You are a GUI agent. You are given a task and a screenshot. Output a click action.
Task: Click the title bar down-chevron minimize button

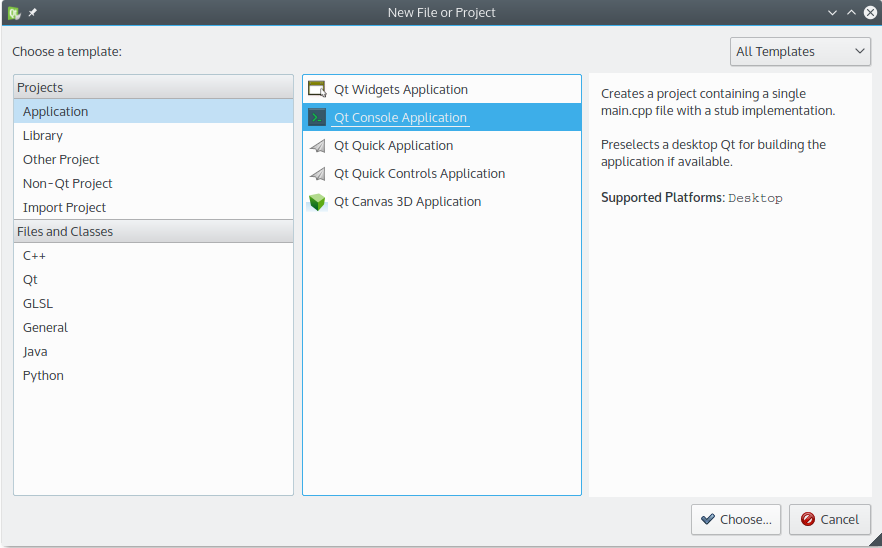832,13
